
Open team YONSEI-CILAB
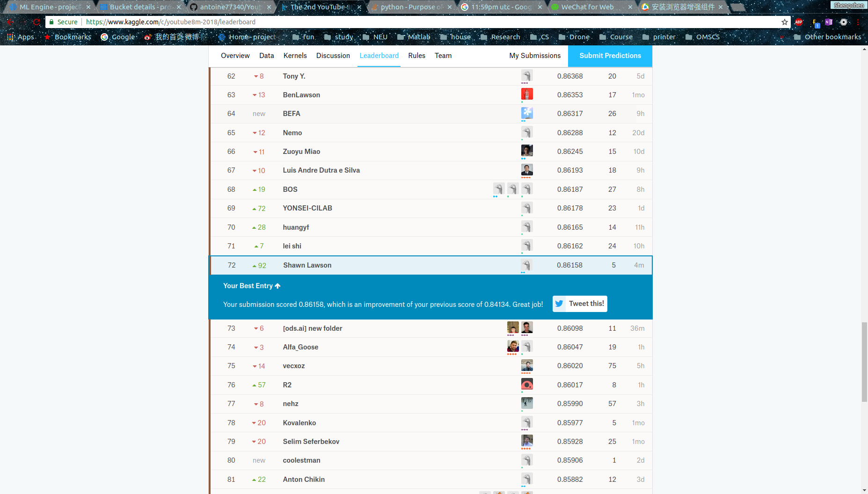click(307, 208)
